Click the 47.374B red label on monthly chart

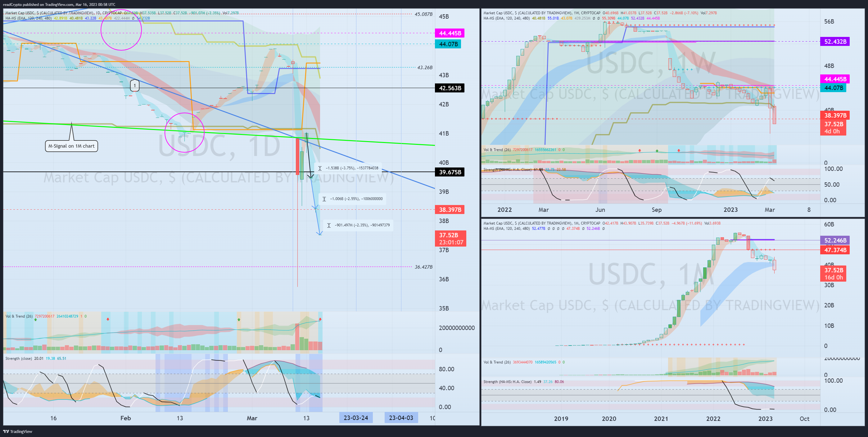835,250
